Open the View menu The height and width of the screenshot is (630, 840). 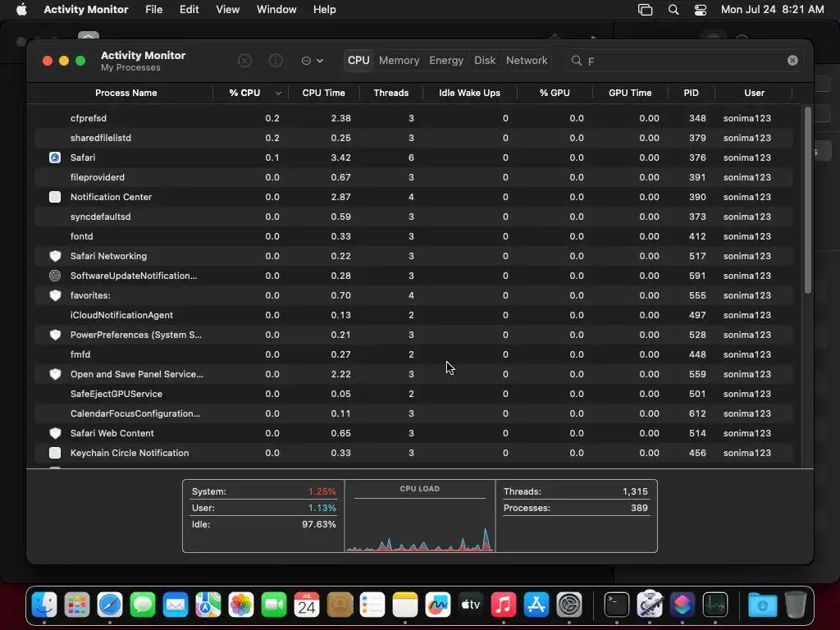228,9
